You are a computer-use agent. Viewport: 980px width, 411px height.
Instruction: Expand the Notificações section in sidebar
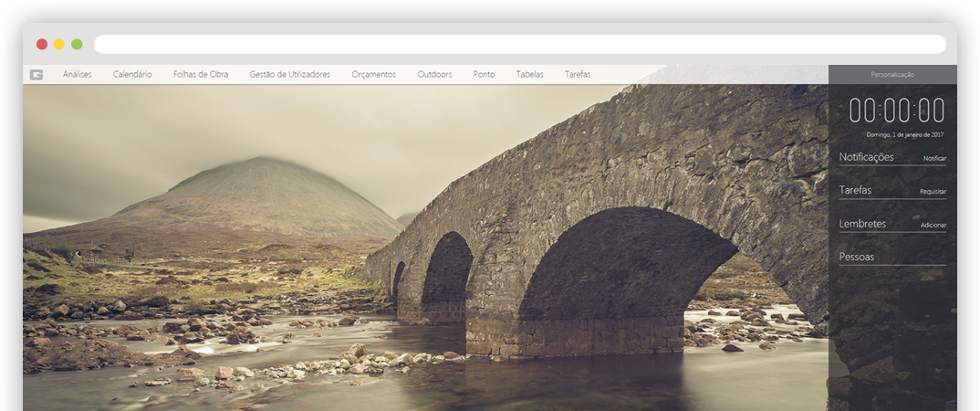[x=866, y=157]
